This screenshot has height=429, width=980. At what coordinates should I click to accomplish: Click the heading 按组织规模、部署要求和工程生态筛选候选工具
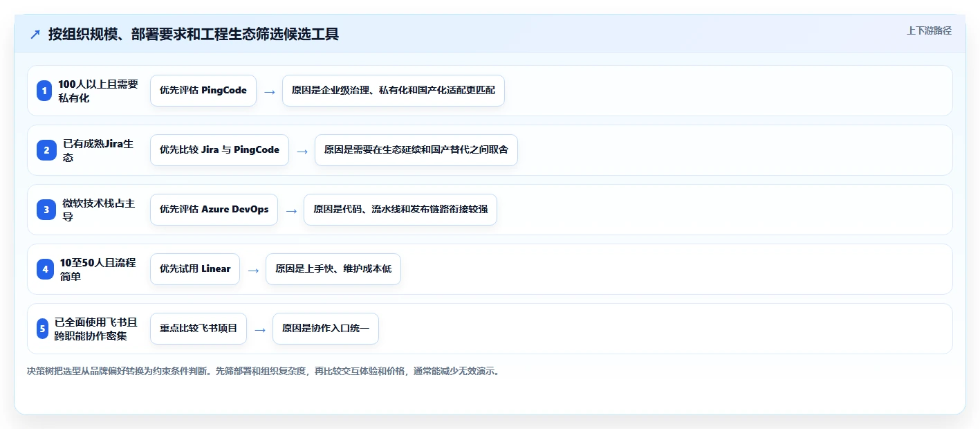click(194, 34)
